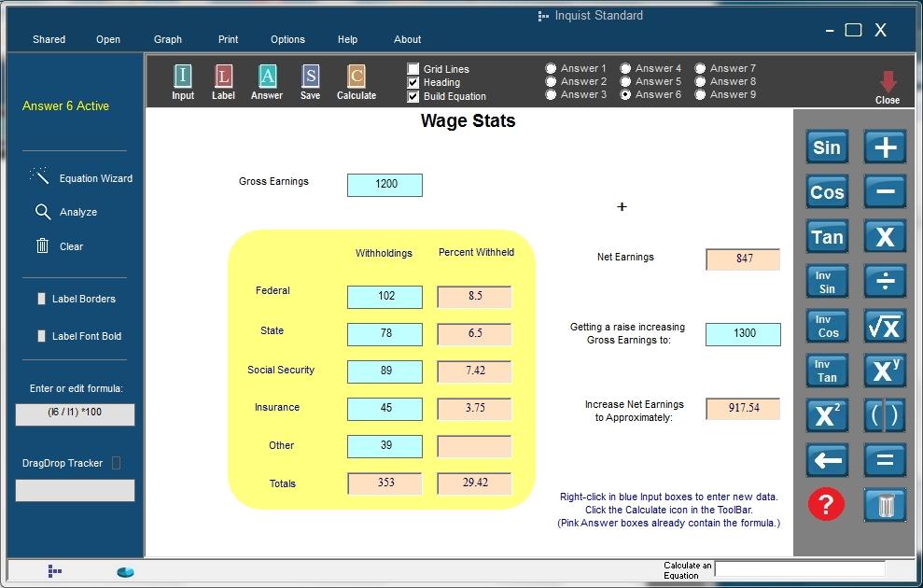Click the Totals percent answer box 29.42
Image resolution: width=923 pixels, height=588 pixels.
click(x=474, y=483)
